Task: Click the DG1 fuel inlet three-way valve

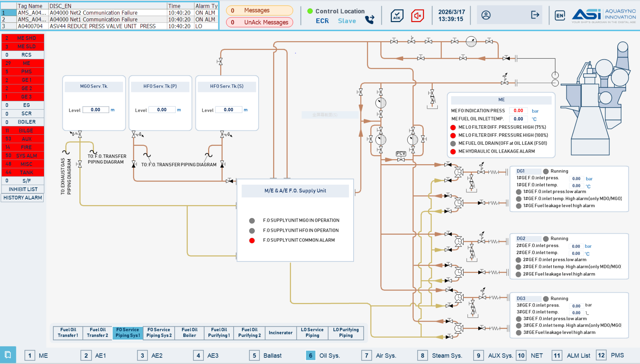Action: pyautogui.click(x=458, y=172)
